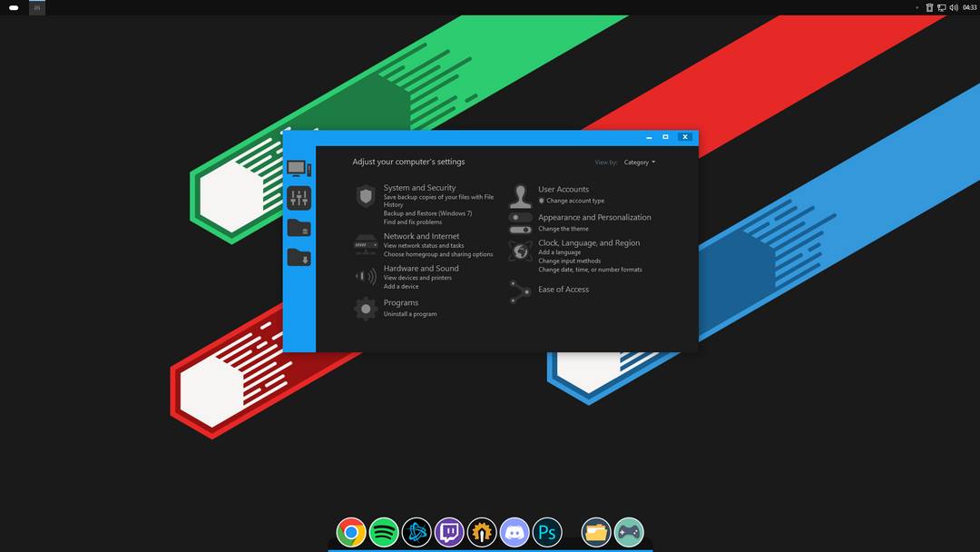Launch Spotify from the dock
The height and width of the screenshot is (552, 980).
[383, 532]
